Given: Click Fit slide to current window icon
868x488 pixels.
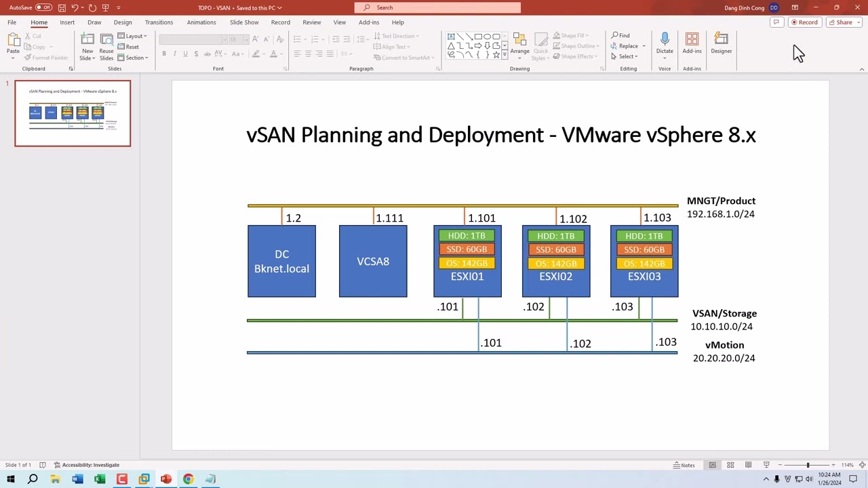Looking at the screenshot, I should [x=863, y=465].
